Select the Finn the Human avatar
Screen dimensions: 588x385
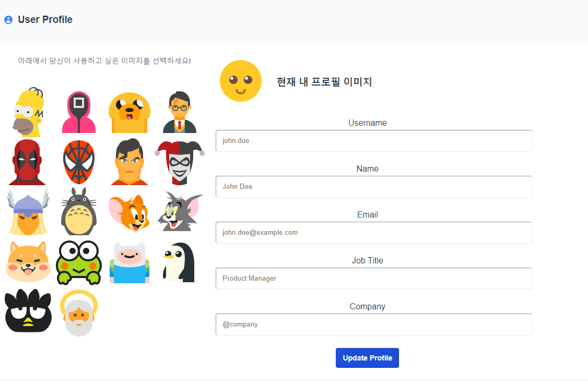click(130, 262)
